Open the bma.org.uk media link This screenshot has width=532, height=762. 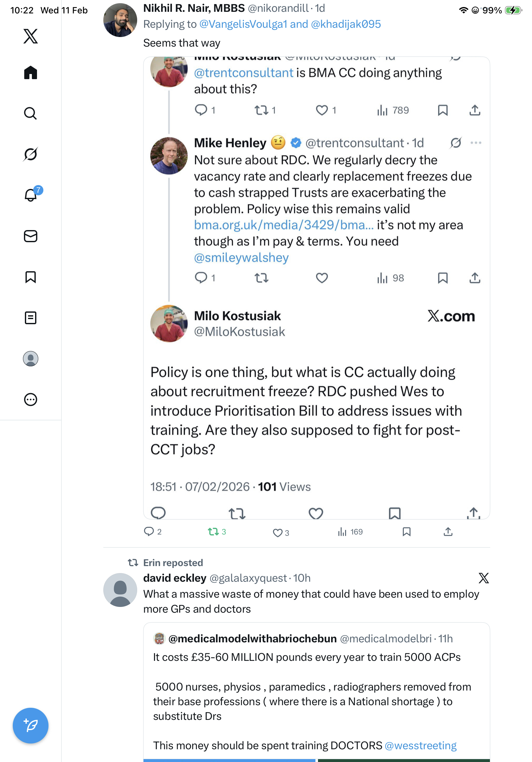[x=284, y=225]
